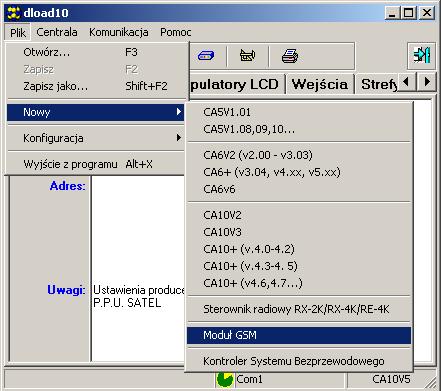Choose Otwórz... from the Plik menu

click(x=97, y=52)
